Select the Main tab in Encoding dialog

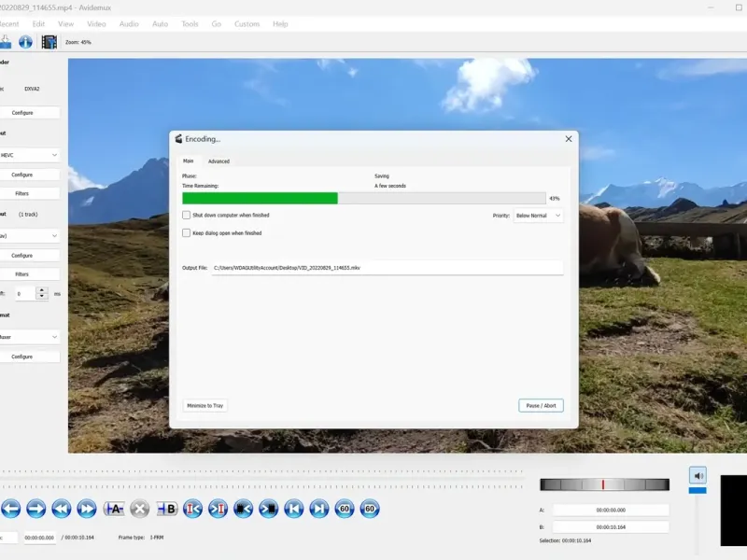point(189,161)
